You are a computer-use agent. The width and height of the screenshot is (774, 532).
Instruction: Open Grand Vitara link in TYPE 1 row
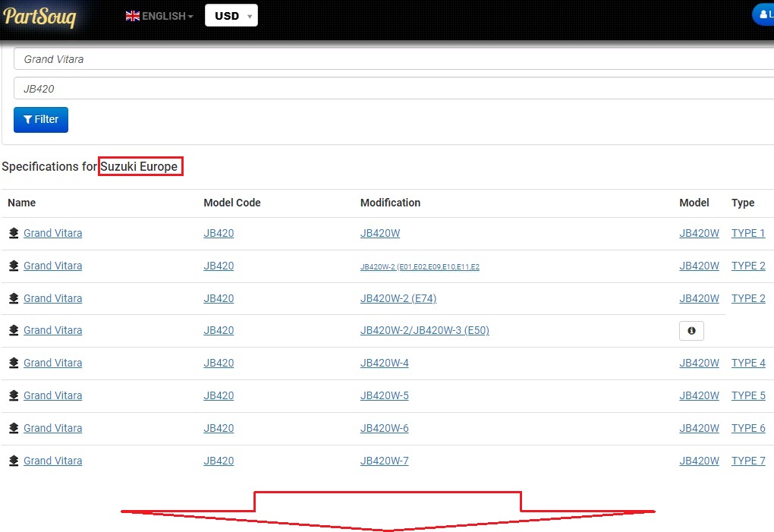point(53,233)
